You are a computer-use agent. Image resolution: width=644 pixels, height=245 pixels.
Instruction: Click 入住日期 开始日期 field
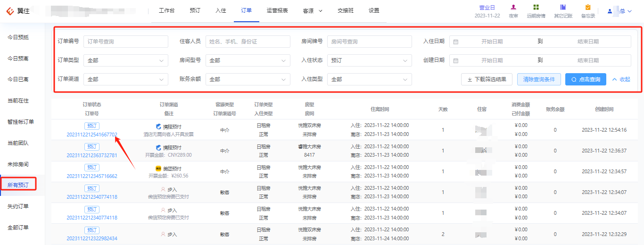coord(492,42)
